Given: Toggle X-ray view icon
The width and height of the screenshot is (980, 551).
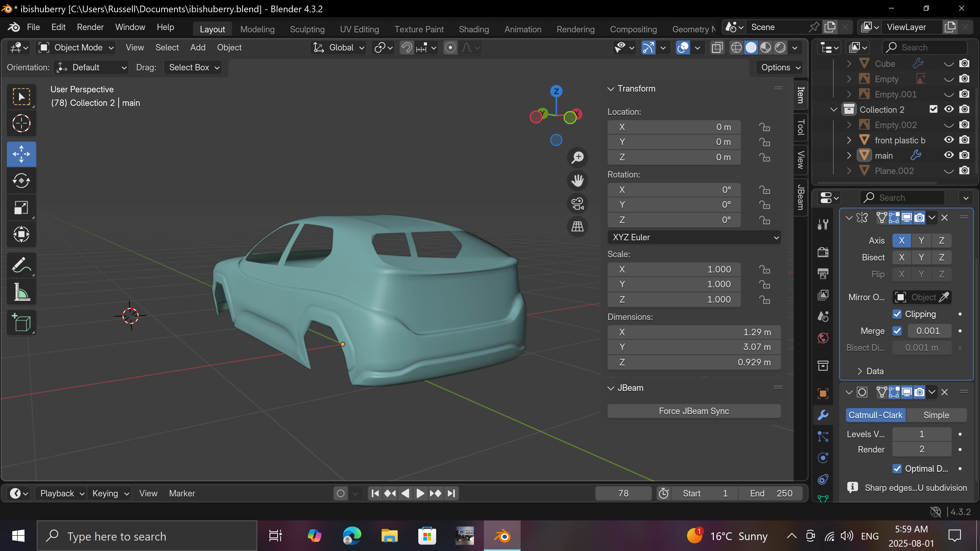Looking at the screenshot, I should click(717, 47).
